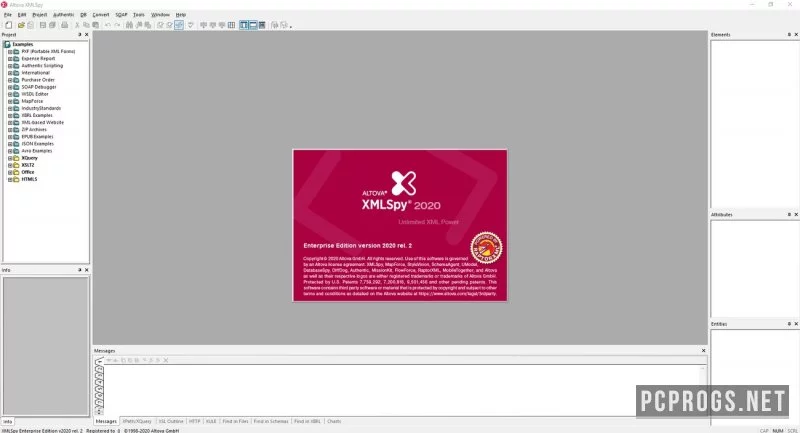Open the File menu
Viewport: 800px width, 433px height.
8,15
